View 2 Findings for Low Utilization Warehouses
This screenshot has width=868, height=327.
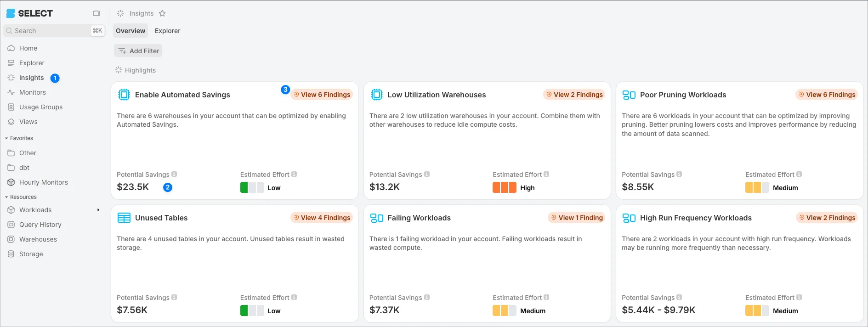574,95
